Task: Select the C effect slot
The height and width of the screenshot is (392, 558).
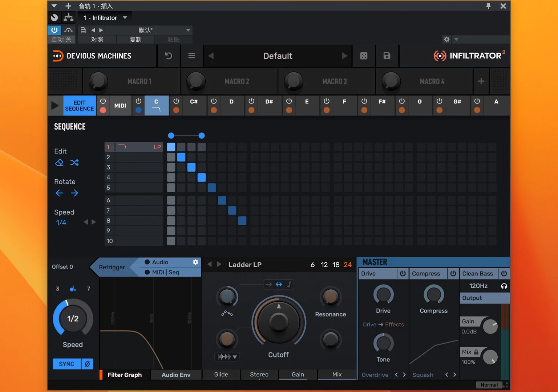Action: (157, 106)
